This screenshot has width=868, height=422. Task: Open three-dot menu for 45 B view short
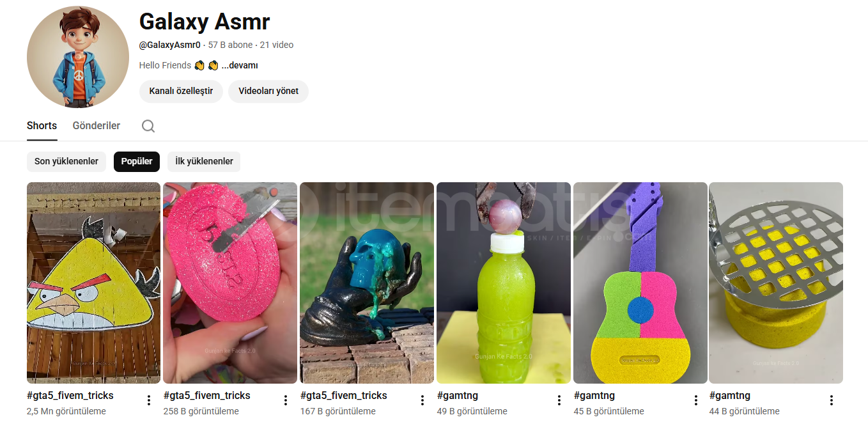696,400
